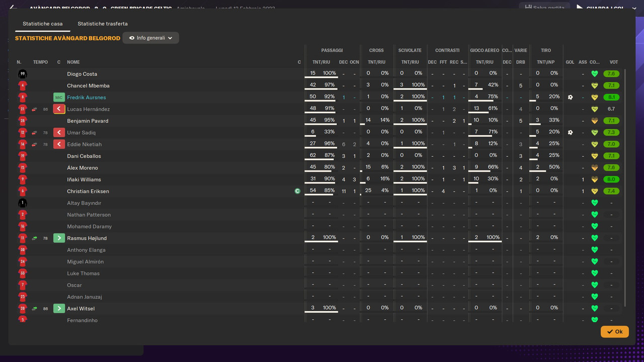Select player name Nathan Patterson
Viewport: 644px width, 362px height.
coord(89,215)
